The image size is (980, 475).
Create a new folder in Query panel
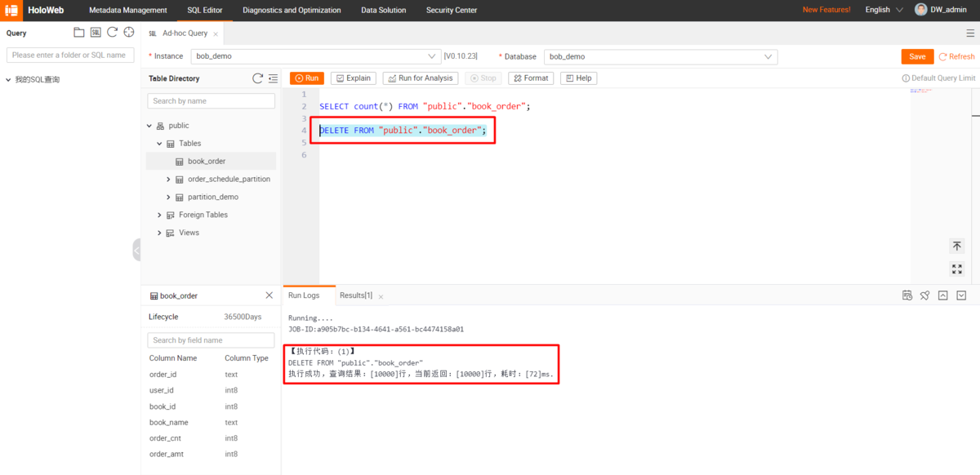pos(79,33)
